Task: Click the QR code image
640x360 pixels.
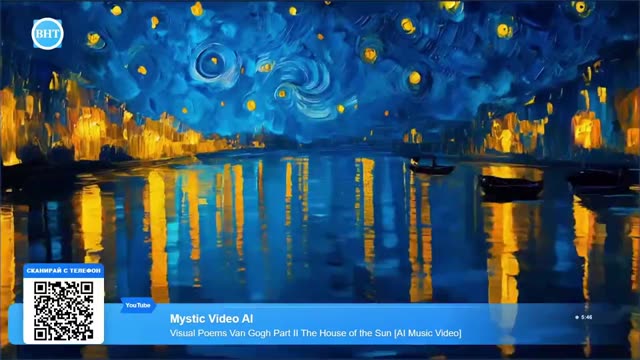Action: pos(64,311)
